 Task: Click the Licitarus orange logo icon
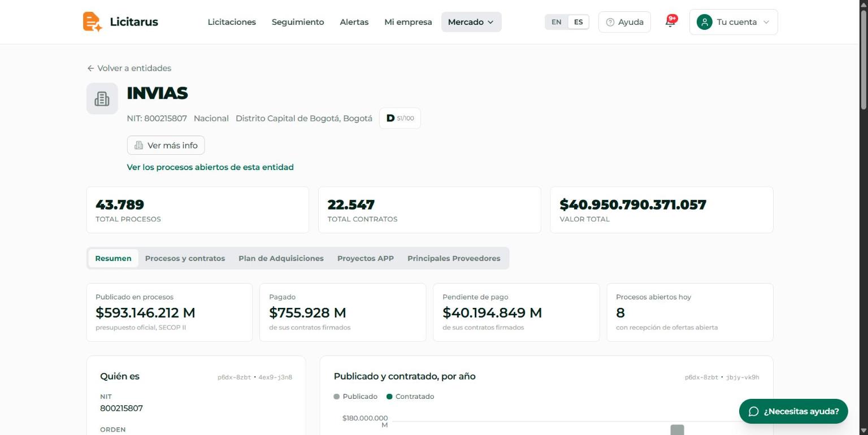(93, 22)
